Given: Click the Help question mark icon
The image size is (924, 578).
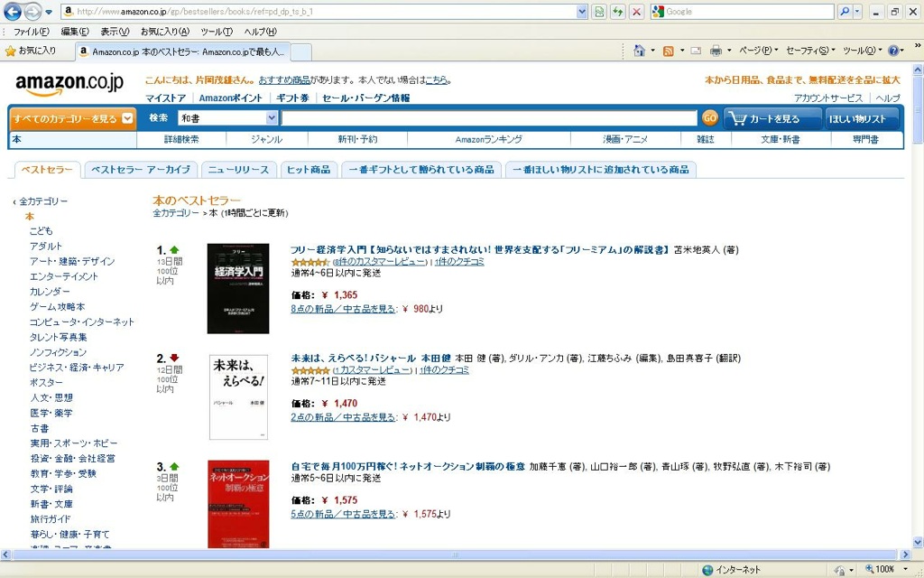Looking at the screenshot, I should pyautogui.click(x=893, y=51).
